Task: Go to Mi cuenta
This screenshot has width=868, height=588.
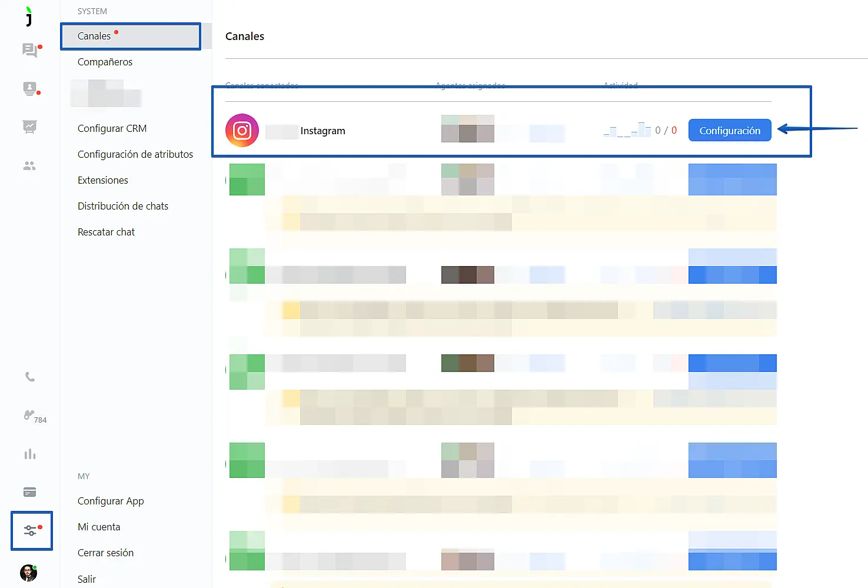Action: pyautogui.click(x=99, y=527)
